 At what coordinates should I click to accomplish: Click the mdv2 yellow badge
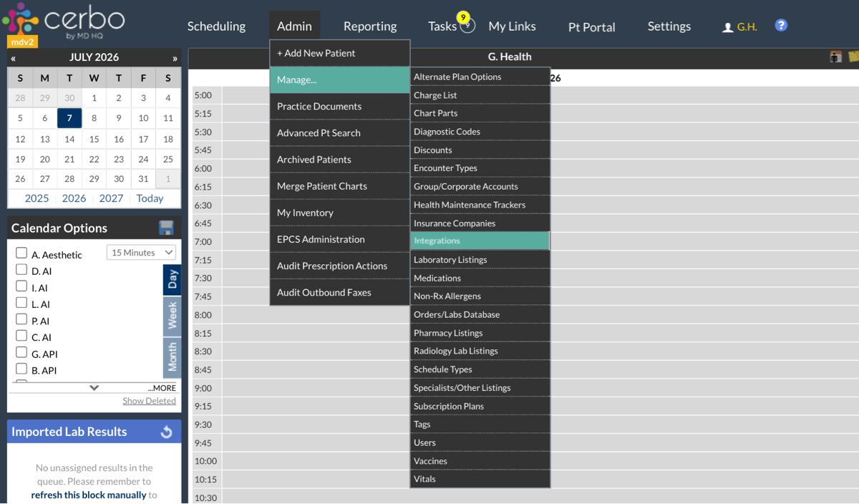[23, 42]
